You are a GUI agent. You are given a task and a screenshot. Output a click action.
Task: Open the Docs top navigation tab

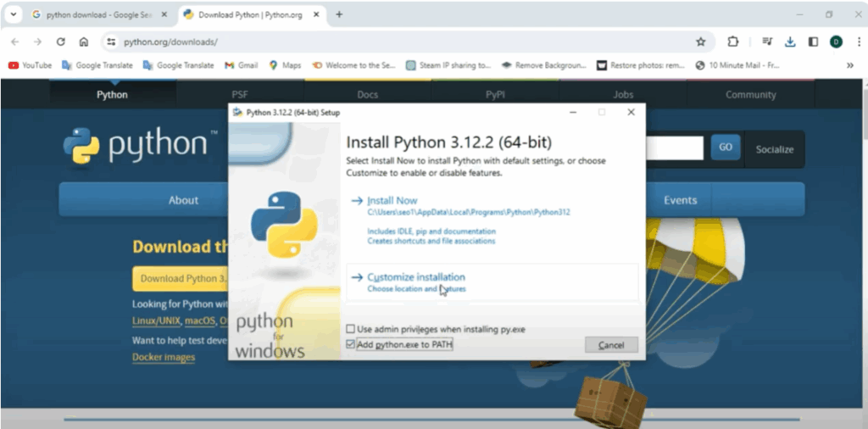[x=368, y=95]
